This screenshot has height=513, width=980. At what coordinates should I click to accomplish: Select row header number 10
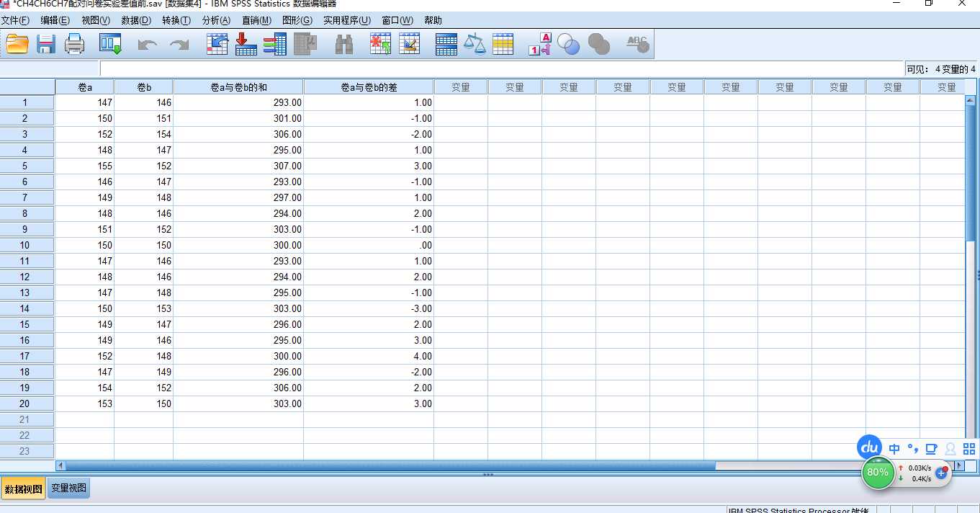pos(27,245)
